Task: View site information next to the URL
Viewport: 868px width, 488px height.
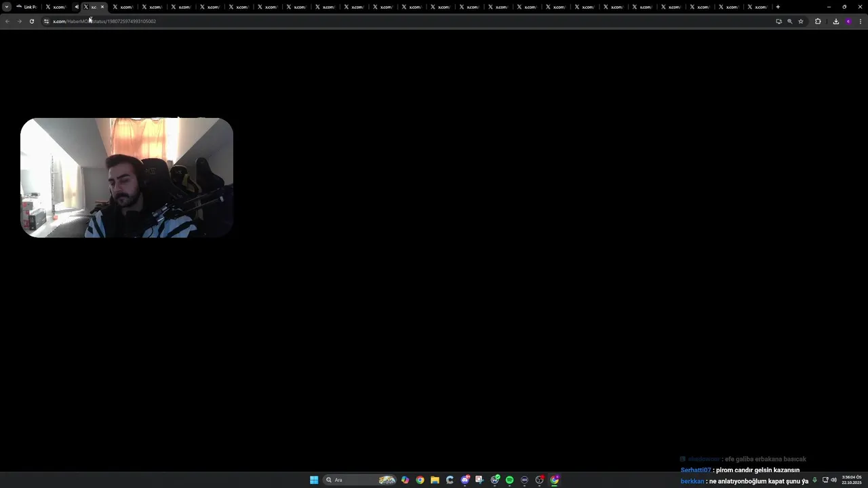Action: (x=46, y=21)
